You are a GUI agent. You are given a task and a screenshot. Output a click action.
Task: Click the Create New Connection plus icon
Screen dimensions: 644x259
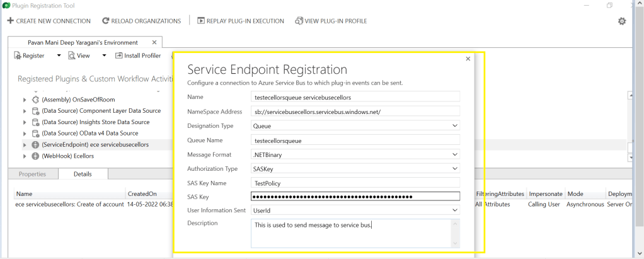10,21
